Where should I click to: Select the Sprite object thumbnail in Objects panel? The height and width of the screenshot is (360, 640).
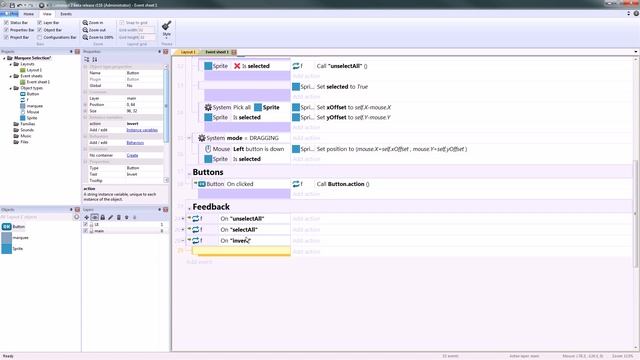tap(7, 249)
